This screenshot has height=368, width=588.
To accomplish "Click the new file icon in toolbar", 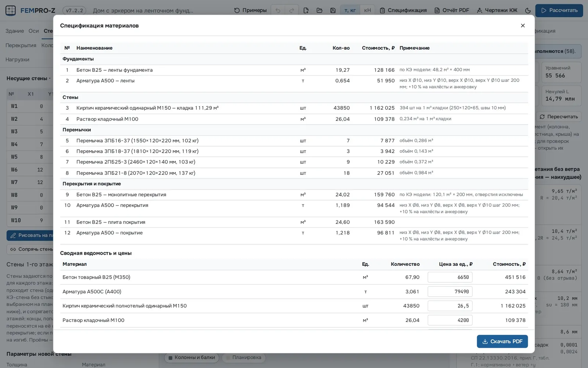I will 306,10.
